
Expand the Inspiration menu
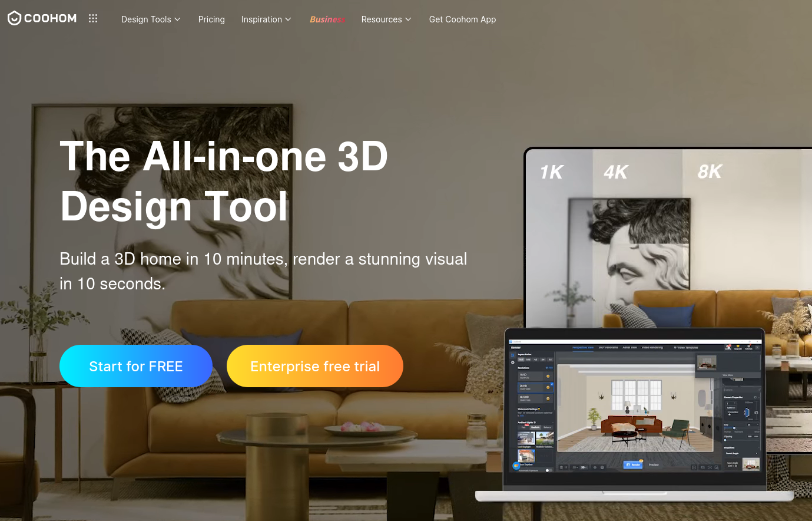(x=266, y=19)
